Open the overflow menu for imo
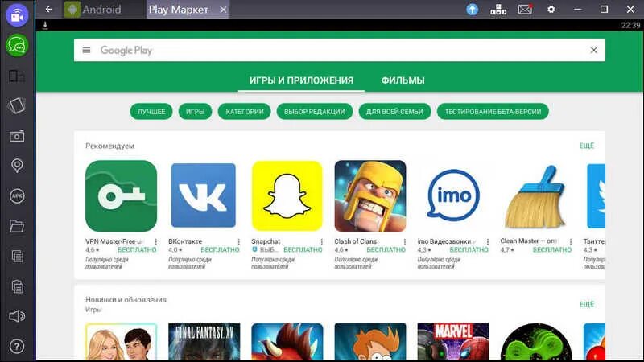The height and width of the screenshot is (362, 644). pyautogui.click(x=488, y=242)
